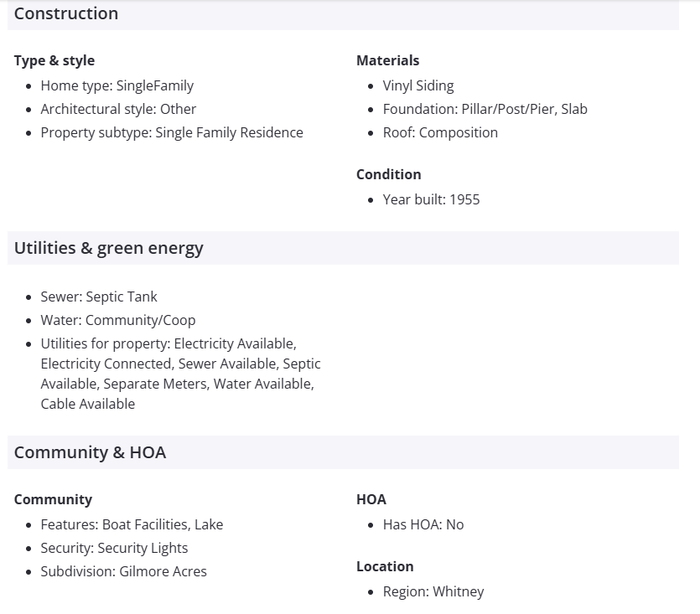Click Sewer: Septic Tank item

(99, 297)
